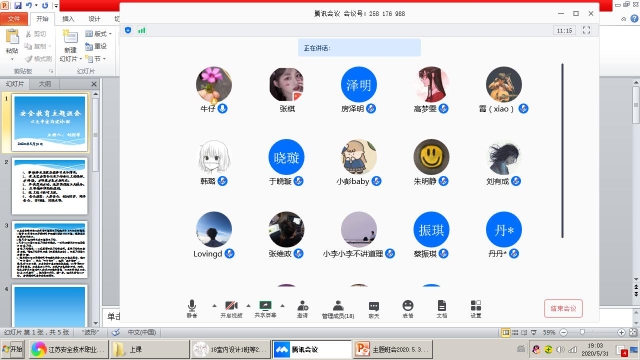Click muted mic icon beside 小彭baby
640x360 pixels.
tap(377, 181)
